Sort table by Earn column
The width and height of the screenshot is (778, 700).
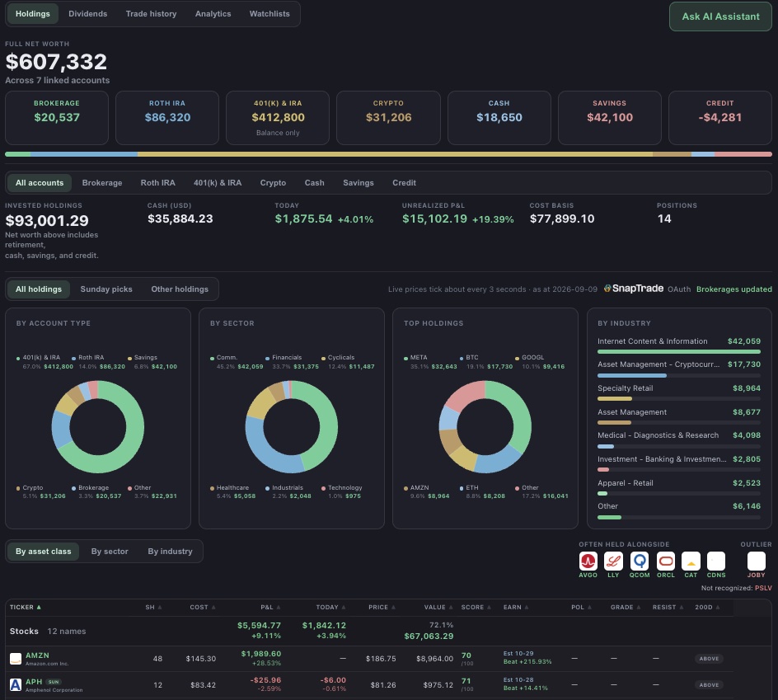pyautogui.click(x=516, y=607)
